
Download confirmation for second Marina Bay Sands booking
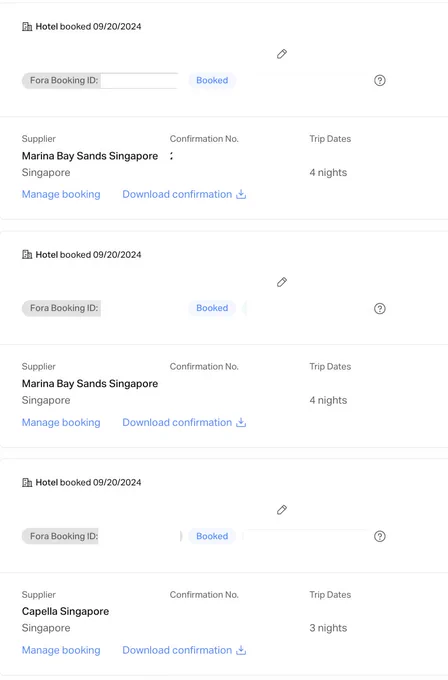184,422
